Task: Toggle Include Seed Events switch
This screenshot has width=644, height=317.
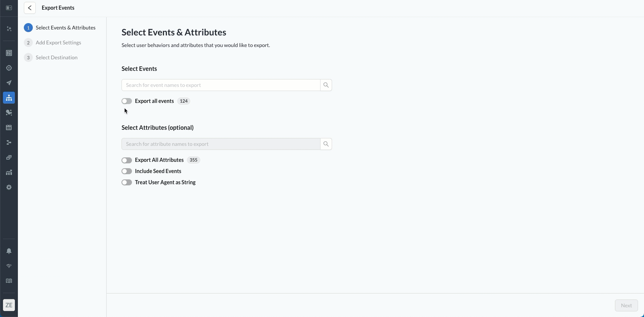Action: tap(127, 171)
